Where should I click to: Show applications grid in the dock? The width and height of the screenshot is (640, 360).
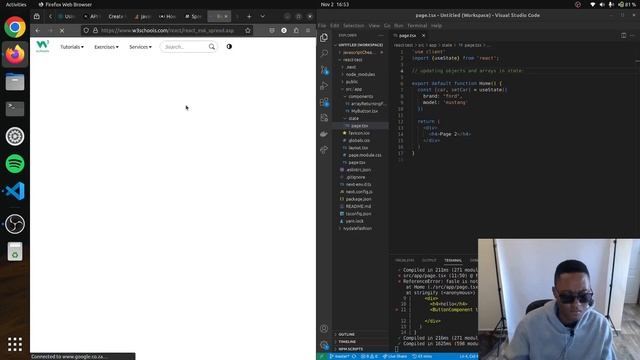15,344
